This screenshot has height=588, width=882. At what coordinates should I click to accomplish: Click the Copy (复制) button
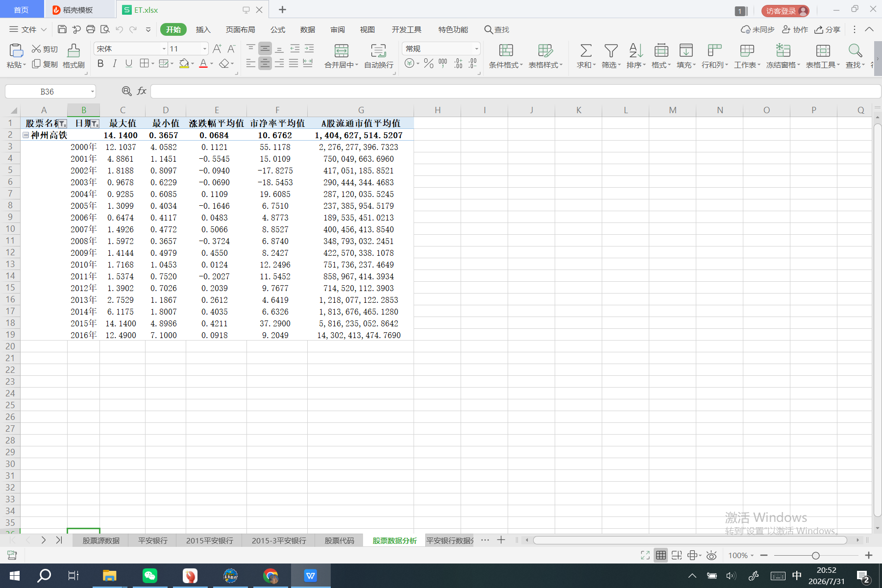(45, 64)
